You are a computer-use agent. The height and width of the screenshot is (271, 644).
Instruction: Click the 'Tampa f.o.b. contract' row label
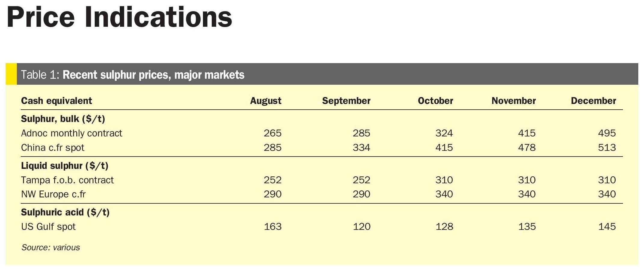(x=67, y=180)
